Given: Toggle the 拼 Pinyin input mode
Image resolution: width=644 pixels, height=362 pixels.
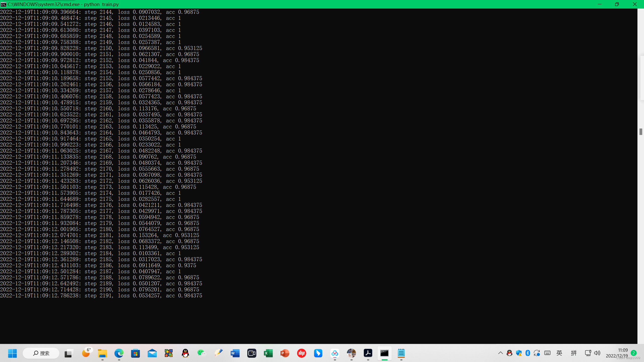Looking at the screenshot, I should pyautogui.click(x=574, y=353).
